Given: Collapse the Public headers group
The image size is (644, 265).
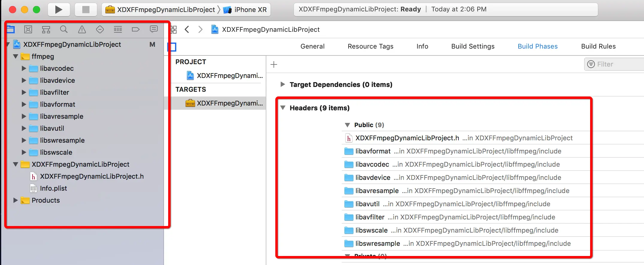Looking at the screenshot, I should (347, 125).
